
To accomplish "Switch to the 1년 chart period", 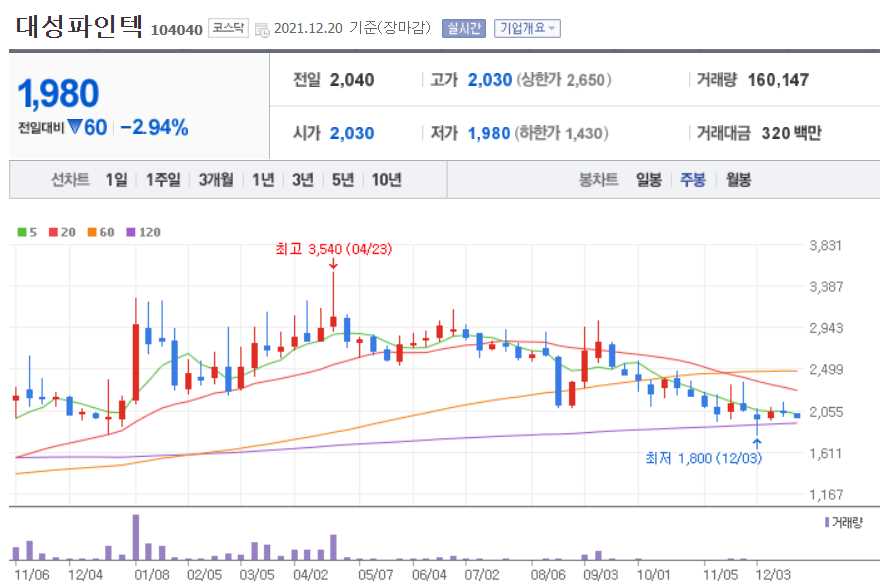I will [x=263, y=180].
